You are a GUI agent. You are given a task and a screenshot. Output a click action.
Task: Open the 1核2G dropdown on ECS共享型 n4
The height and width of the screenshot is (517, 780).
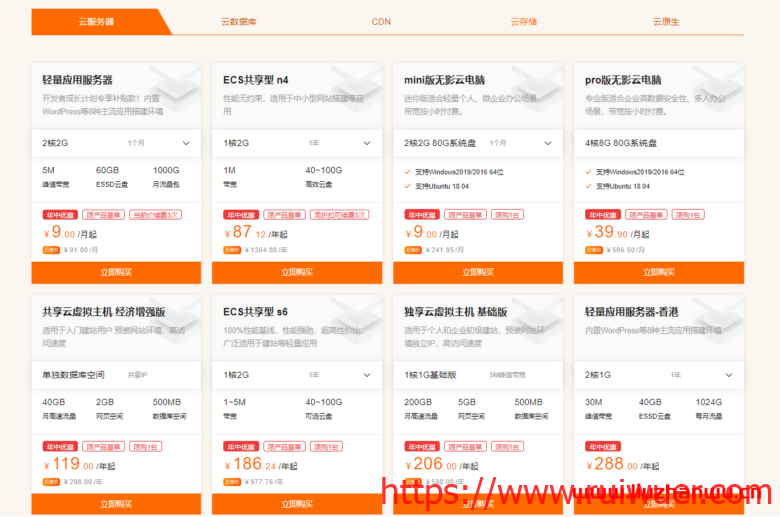[366, 143]
